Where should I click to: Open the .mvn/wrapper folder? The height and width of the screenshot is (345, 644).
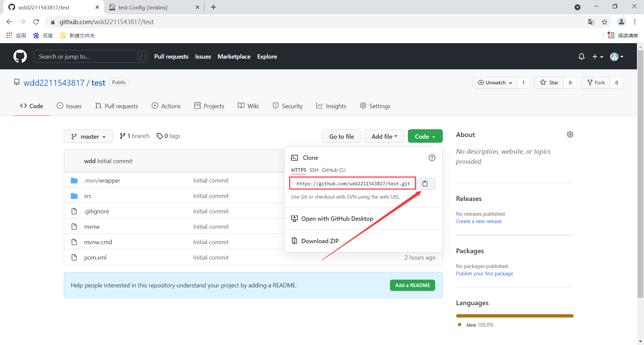pyautogui.click(x=102, y=181)
